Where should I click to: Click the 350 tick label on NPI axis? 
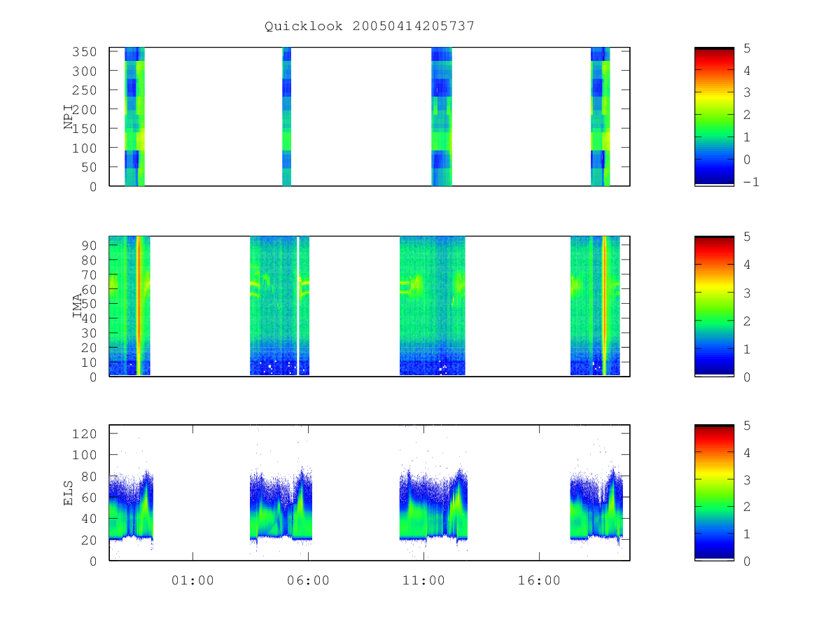[85, 52]
